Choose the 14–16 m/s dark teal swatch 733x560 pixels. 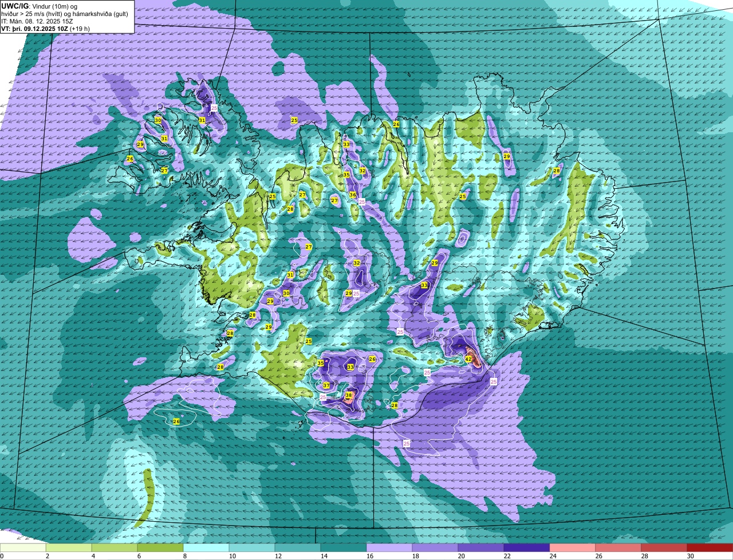[x=344, y=548]
